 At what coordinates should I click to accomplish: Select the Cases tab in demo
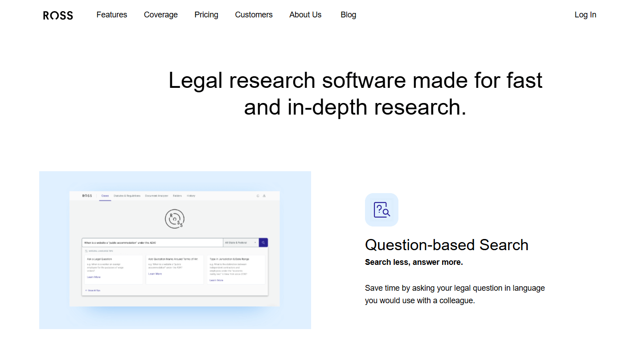click(x=105, y=196)
